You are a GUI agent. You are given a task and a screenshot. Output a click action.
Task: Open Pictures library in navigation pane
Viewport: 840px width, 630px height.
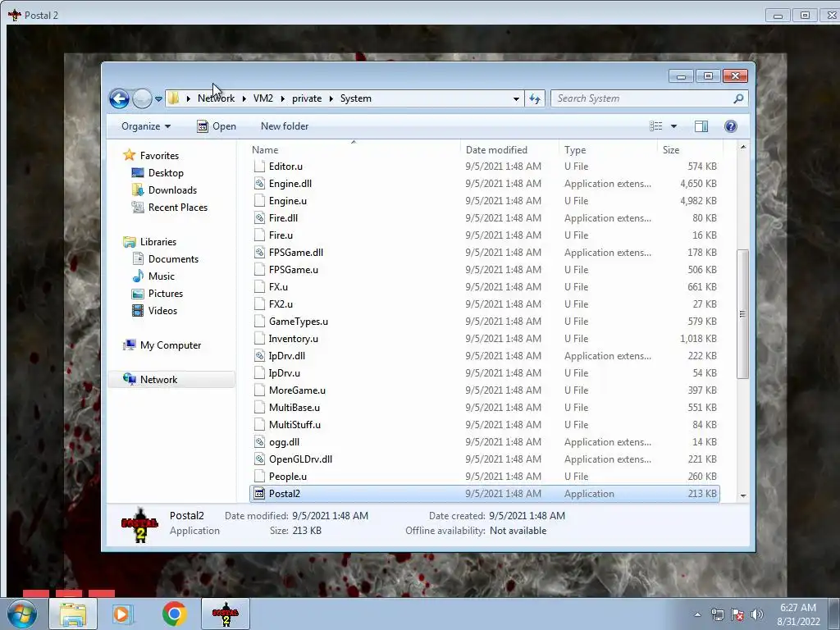[x=165, y=294]
